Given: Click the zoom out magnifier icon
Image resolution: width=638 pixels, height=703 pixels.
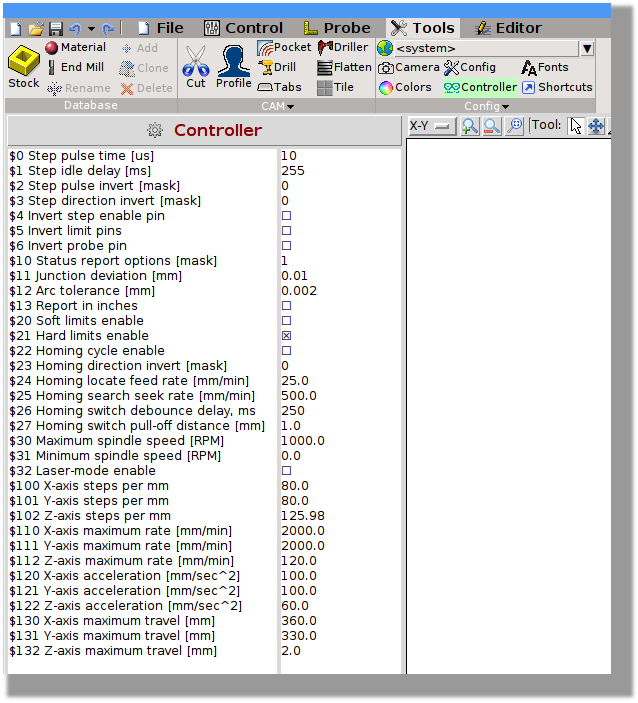Looking at the screenshot, I should pos(492,126).
